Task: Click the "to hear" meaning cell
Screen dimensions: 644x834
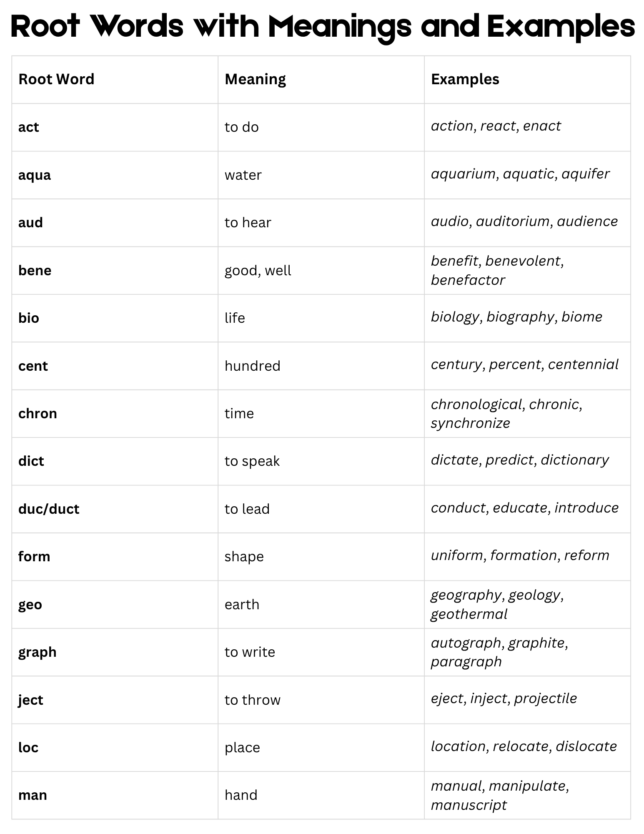Action: click(248, 223)
